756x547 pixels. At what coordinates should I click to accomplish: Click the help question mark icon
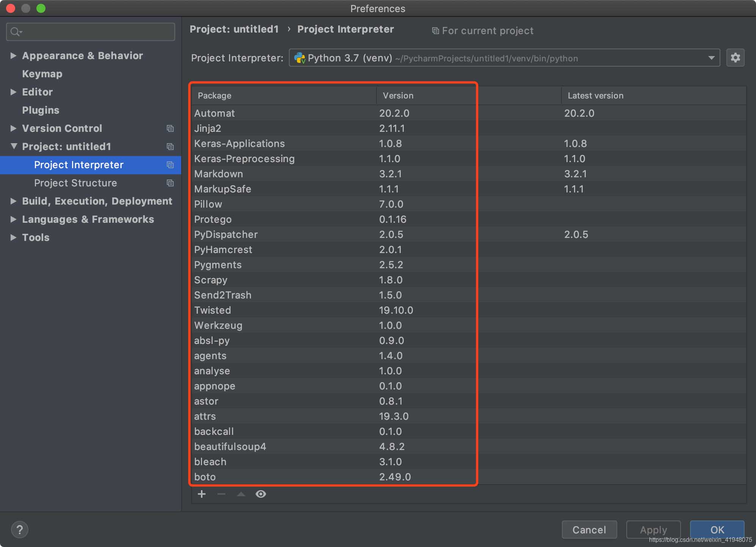tap(20, 530)
